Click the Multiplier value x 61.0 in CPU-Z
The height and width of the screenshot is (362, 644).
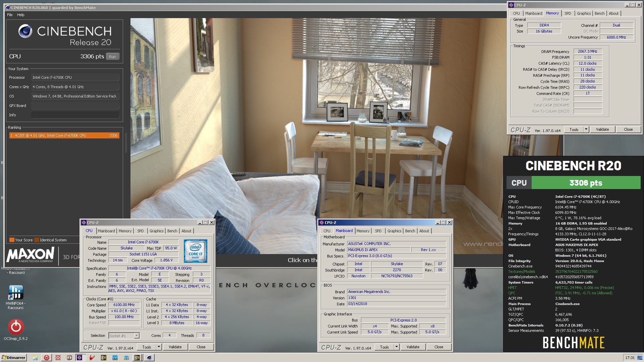(124, 311)
